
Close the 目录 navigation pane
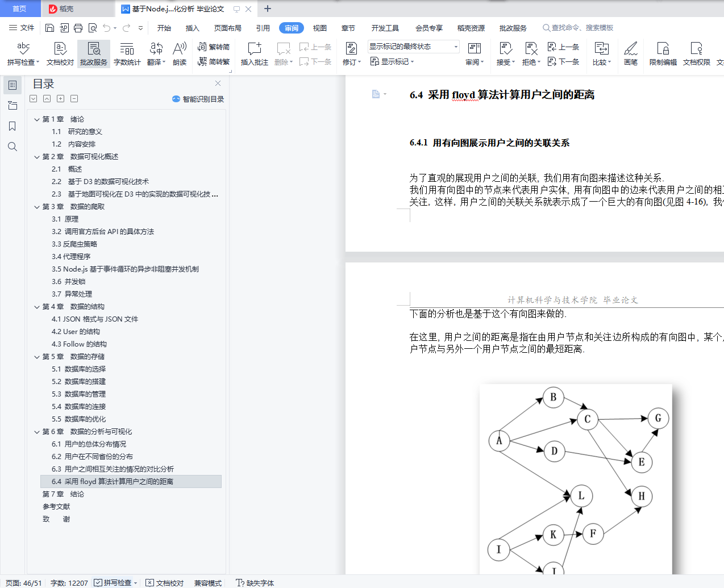pyautogui.click(x=218, y=84)
